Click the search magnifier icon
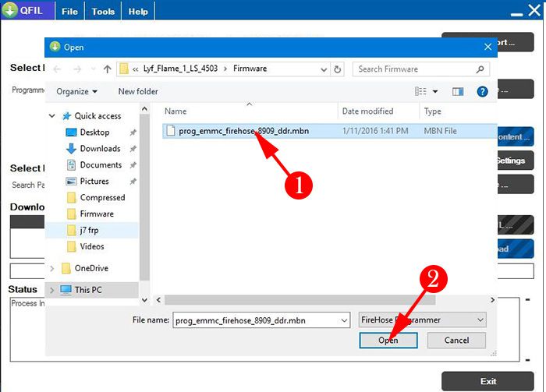 [x=480, y=69]
